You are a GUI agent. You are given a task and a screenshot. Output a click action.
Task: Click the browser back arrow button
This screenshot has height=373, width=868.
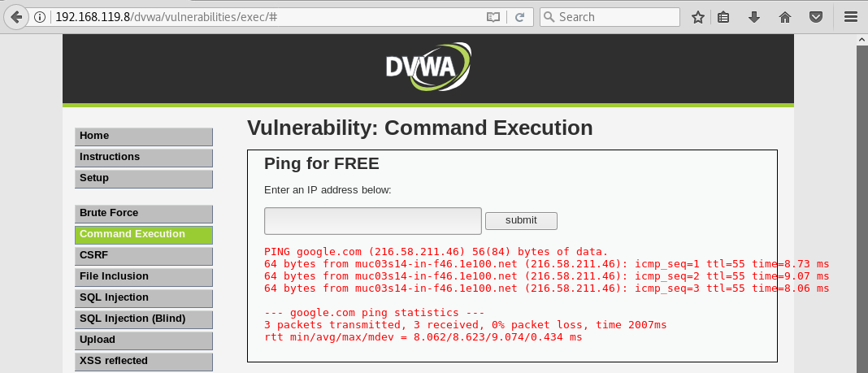pyautogui.click(x=16, y=17)
